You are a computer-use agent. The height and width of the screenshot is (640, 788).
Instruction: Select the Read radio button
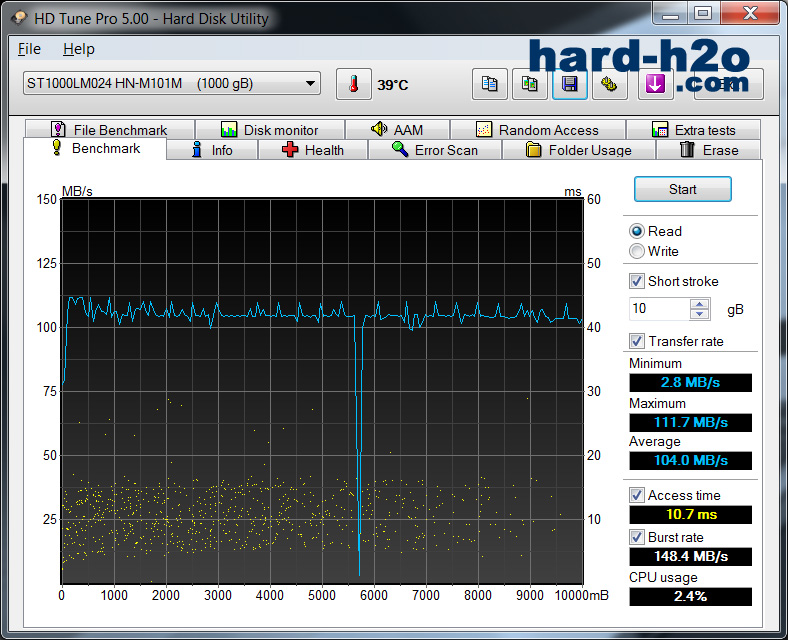click(x=637, y=231)
